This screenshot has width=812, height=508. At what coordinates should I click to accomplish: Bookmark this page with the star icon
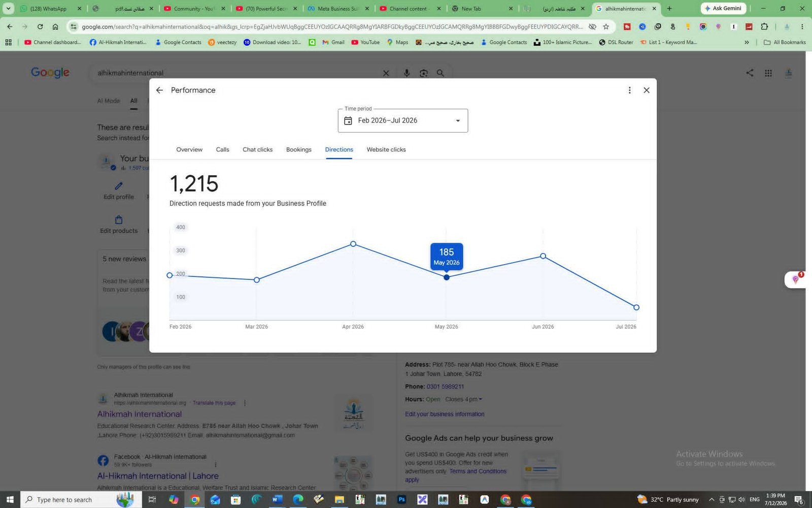tap(606, 26)
